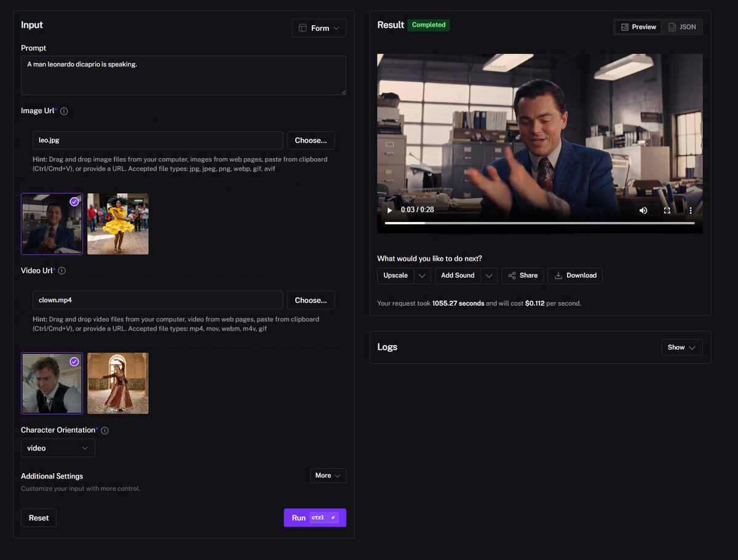Expand the Add Sound options arrow
The height and width of the screenshot is (560, 738).
click(489, 275)
